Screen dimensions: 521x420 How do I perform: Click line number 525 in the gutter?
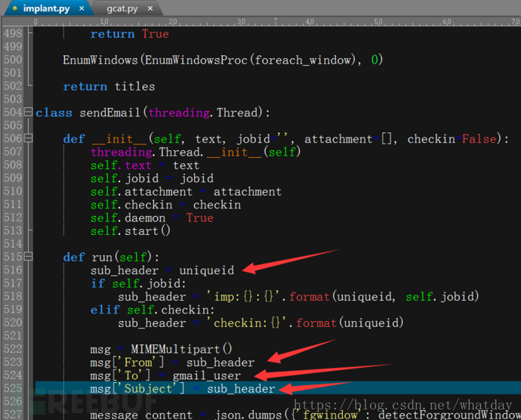(x=13, y=388)
